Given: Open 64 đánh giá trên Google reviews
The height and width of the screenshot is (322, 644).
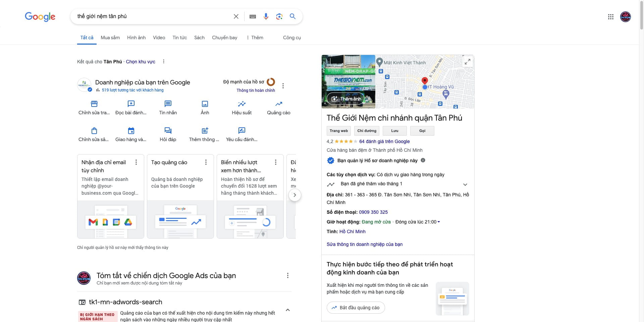Looking at the screenshot, I should pos(384,141).
